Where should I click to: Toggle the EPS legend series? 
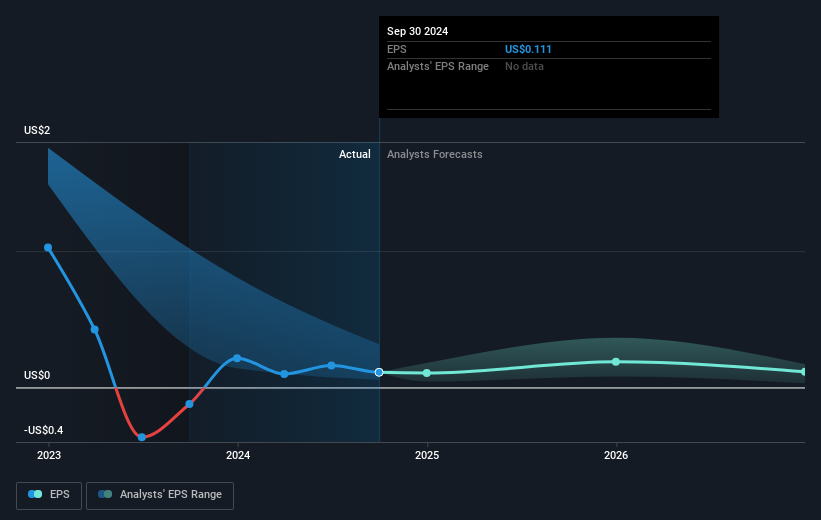pyautogui.click(x=49, y=495)
